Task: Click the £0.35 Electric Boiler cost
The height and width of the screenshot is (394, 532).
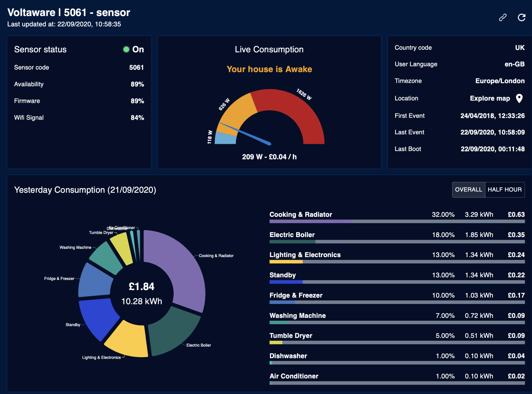Action: 516,235
